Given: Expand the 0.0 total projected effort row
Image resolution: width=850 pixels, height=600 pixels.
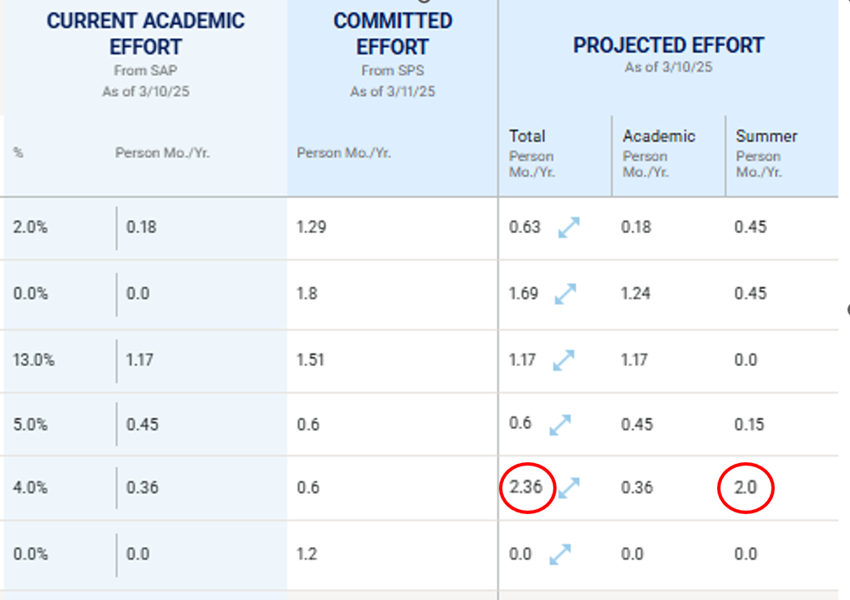Looking at the screenshot, I should (x=560, y=554).
